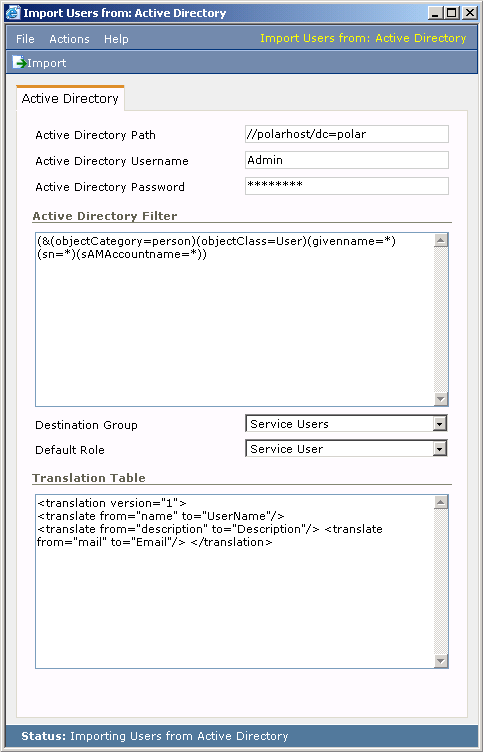This screenshot has width=483, height=752.
Task: Expand the Default Role dropdown arrow
Action: tap(440, 449)
